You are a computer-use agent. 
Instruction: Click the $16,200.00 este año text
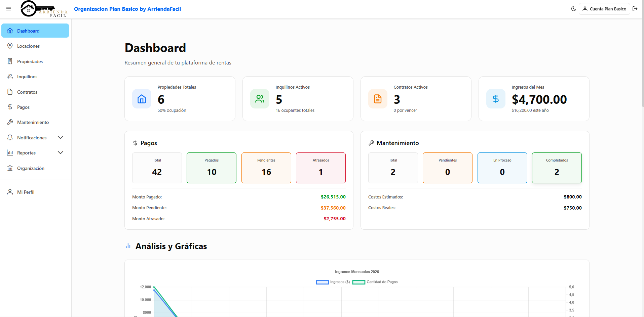pyautogui.click(x=530, y=110)
